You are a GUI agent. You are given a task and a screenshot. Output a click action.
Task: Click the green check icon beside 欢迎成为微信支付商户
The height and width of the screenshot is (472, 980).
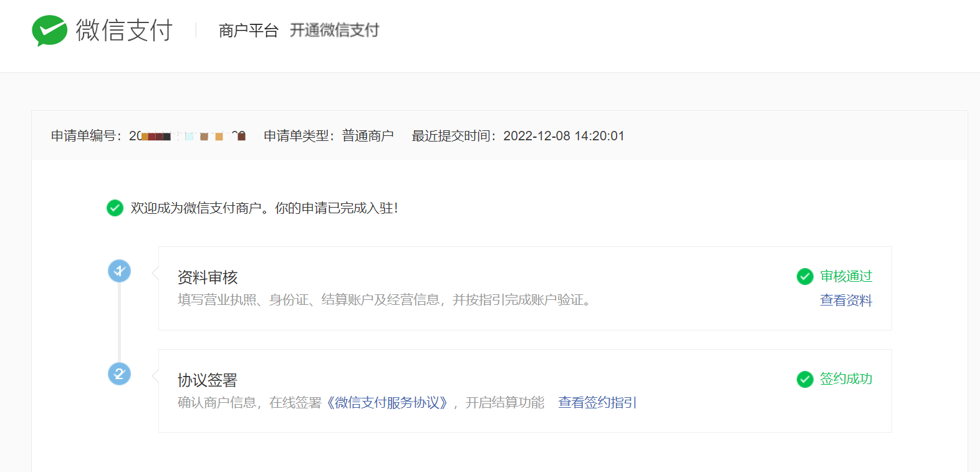point(115,208)
